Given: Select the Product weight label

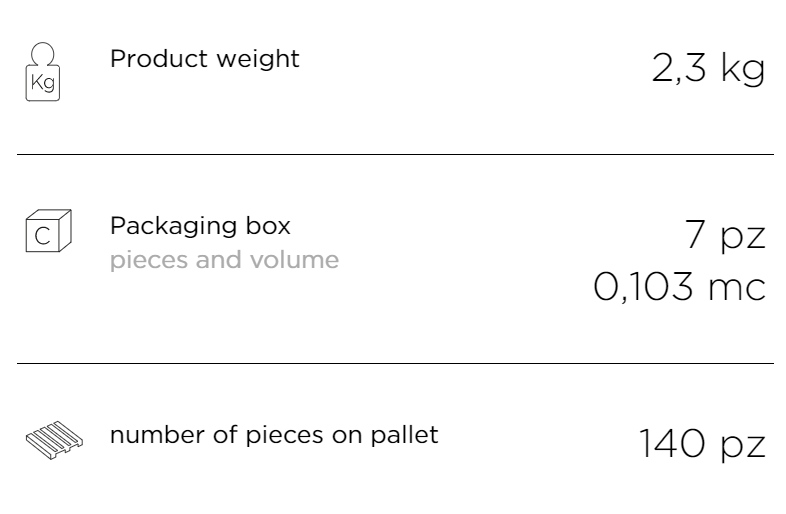Looking at the screenshot, I should coord(205,59).
